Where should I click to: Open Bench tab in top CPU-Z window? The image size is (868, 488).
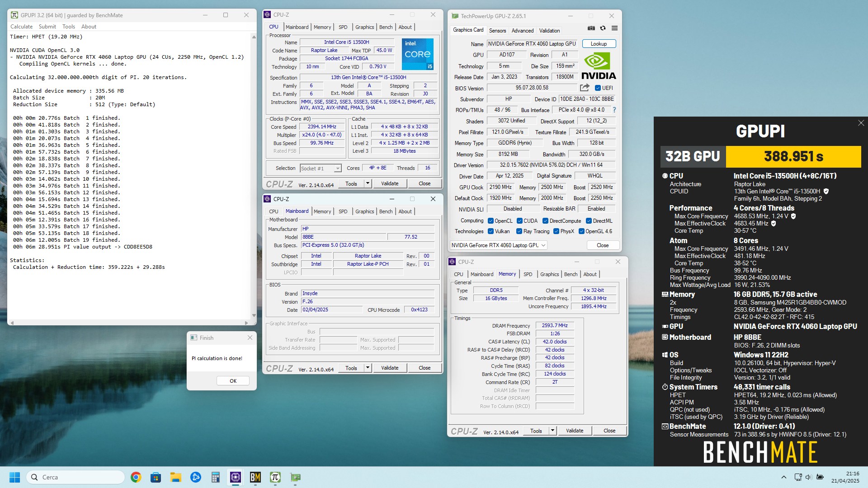coord(386,27)
